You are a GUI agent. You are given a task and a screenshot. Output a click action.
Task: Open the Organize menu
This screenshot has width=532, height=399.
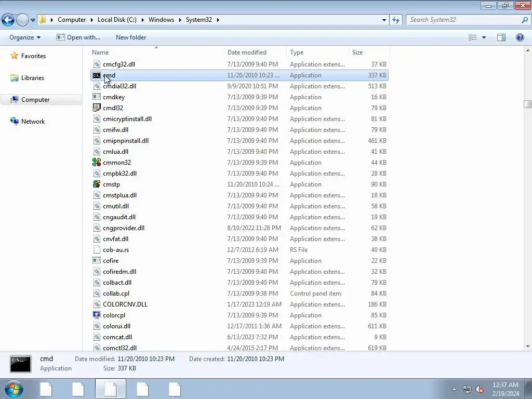25,37
